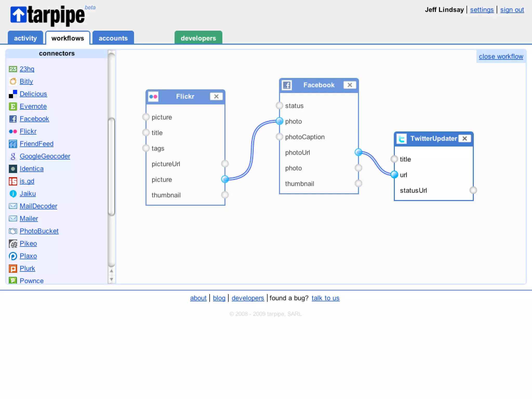
Task: Select the workflows tab
Action: pyautogui.click(x=68, y=38)
